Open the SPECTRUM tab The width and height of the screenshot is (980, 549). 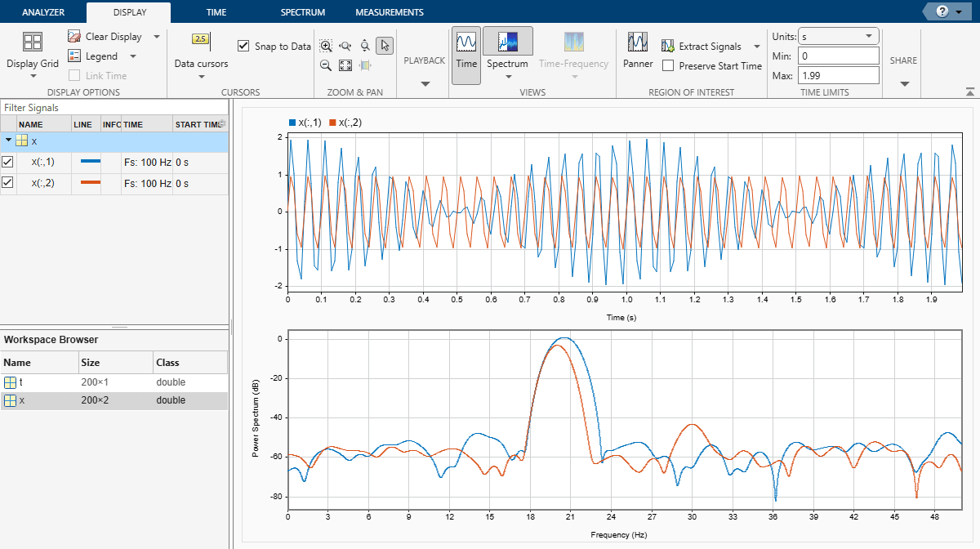coord(303,12)
